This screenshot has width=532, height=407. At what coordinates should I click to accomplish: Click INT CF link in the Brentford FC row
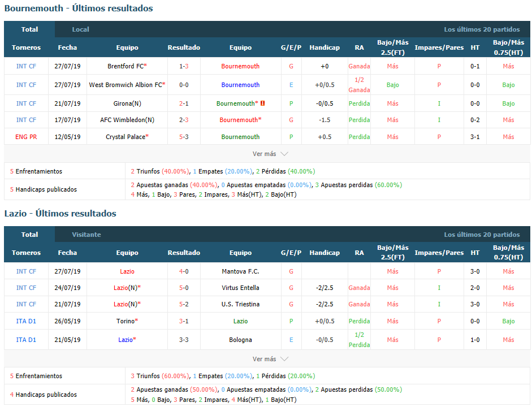(x=26, y=66)
